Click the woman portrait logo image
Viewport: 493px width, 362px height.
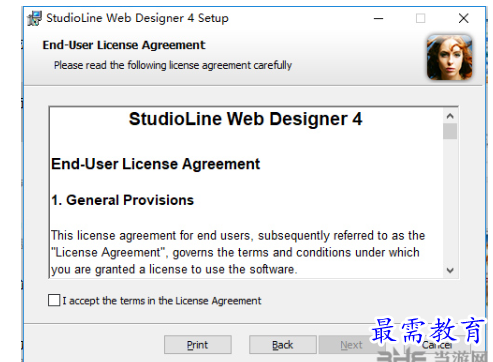pos(450,57)
